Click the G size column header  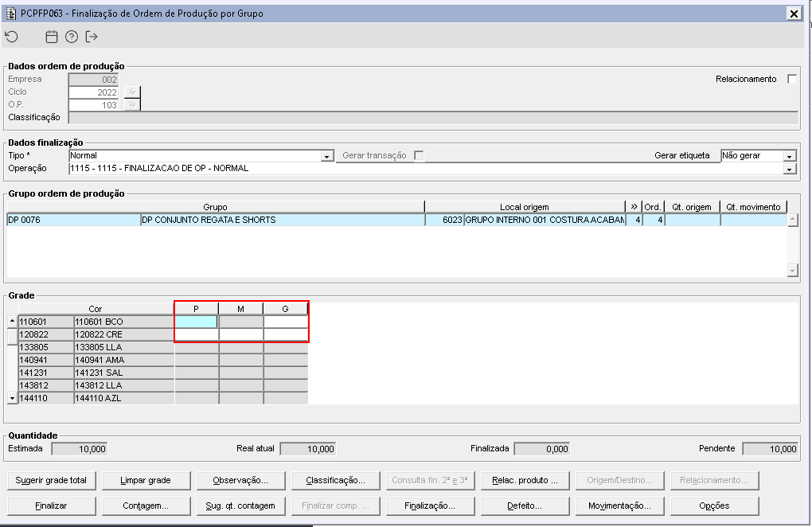click(285, 309)
